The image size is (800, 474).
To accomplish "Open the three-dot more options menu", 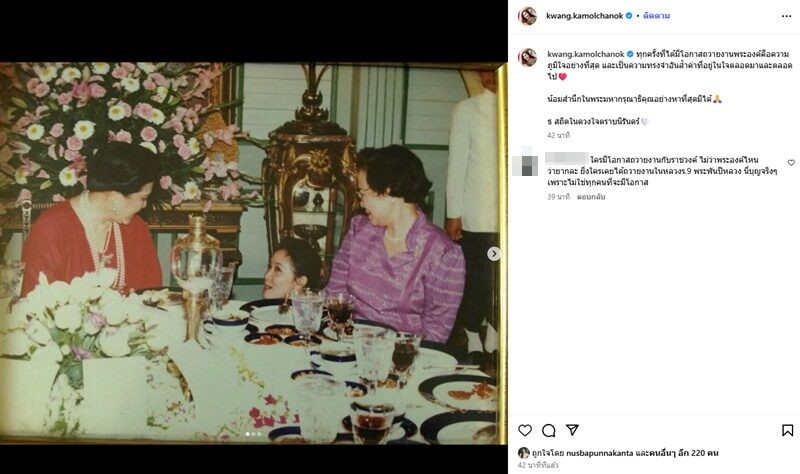I will coord(786,16).
